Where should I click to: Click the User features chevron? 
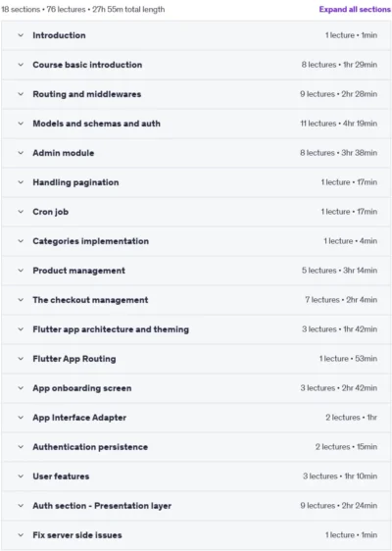(x=21, y=476)
